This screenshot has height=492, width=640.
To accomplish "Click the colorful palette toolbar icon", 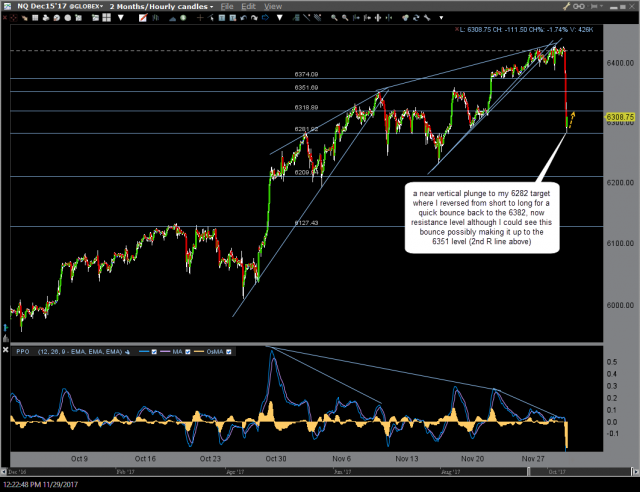I will pyautogui.click(x=405, y=18).
